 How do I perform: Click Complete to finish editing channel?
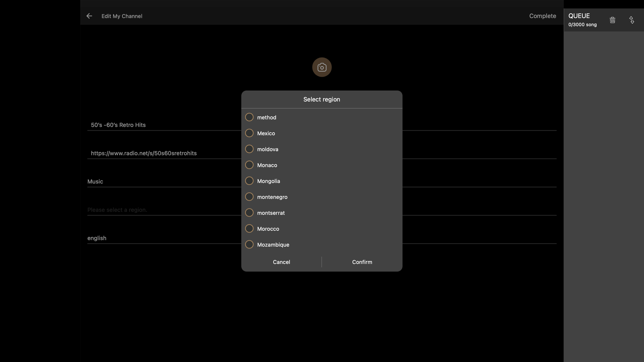click(542, 16)
